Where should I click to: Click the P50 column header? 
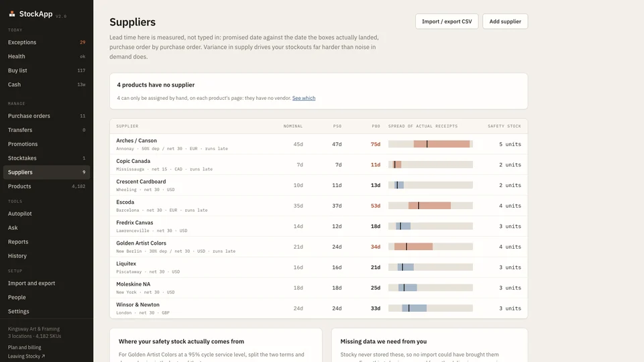(x=337, y=126)
